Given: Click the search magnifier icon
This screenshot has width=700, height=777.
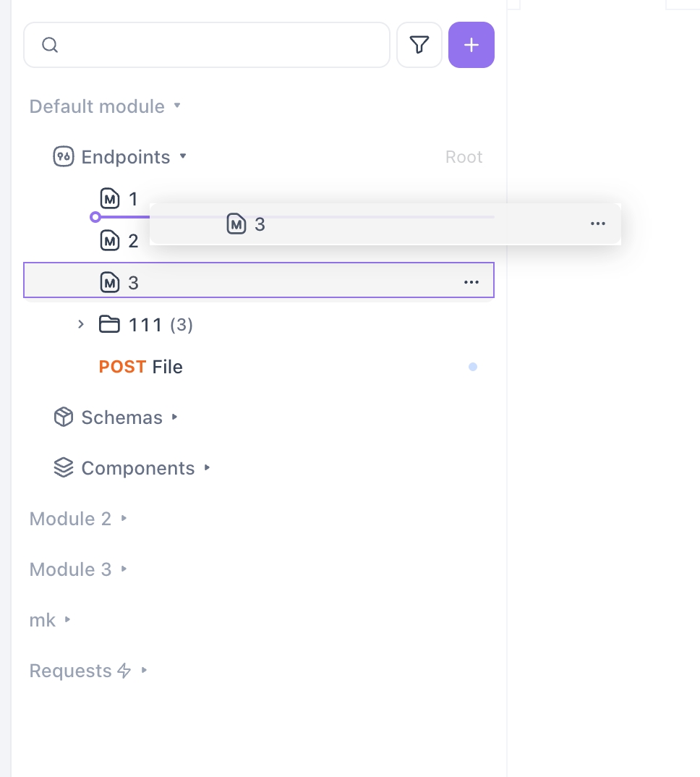Looking at the screenshot, I should (x=49, y=45).
